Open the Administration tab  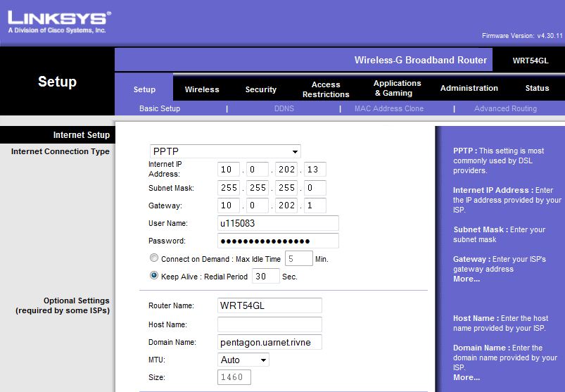point(469,88)
